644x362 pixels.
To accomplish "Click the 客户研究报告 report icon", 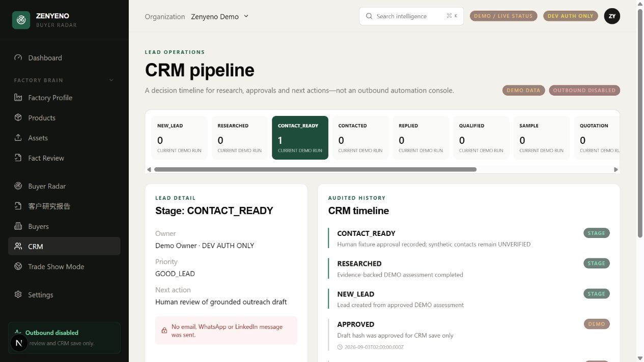I will [18, 206].
